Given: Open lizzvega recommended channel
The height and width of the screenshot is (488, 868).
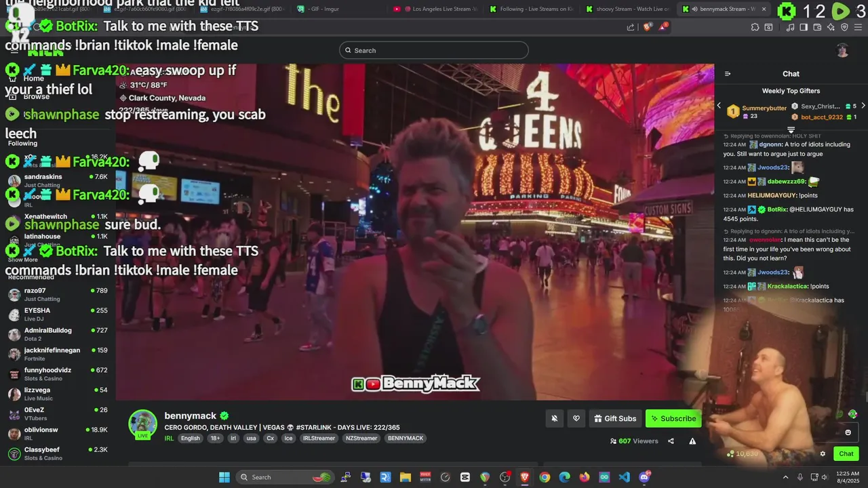Looking at the screenshot, I should coord(58,394).
